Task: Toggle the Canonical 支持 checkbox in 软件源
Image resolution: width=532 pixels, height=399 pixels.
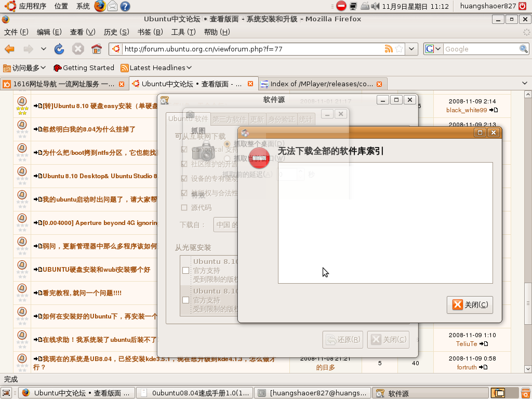Action: pyautogui.click(x=184, y=149)
